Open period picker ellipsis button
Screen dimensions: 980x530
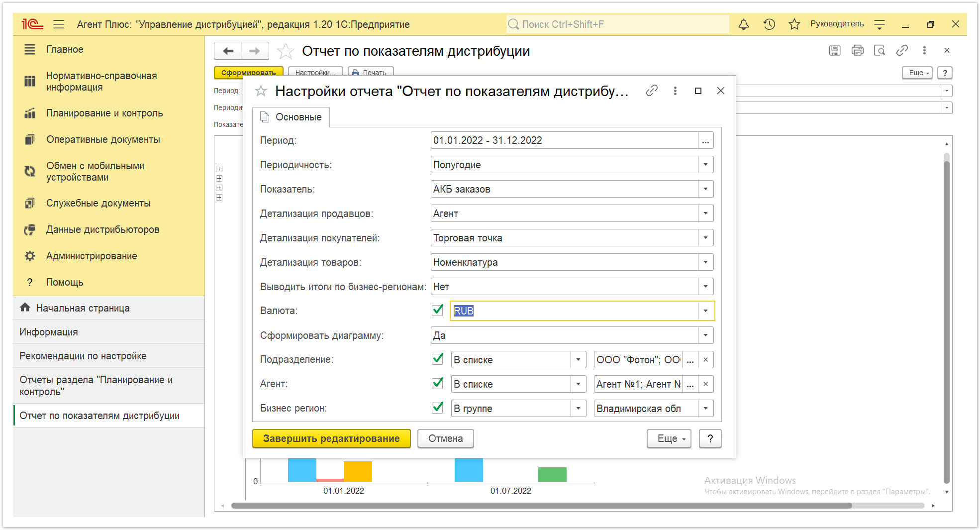point(705,140)
